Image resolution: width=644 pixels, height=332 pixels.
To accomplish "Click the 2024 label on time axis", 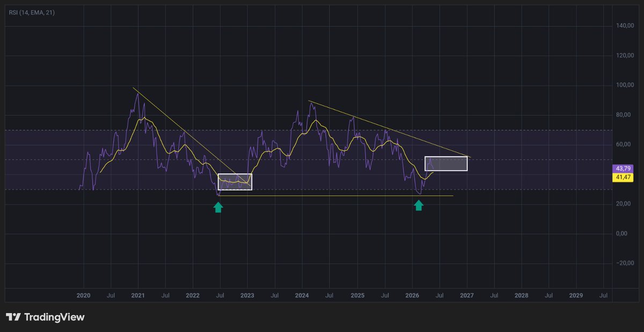I will click(x=302, y=296).
